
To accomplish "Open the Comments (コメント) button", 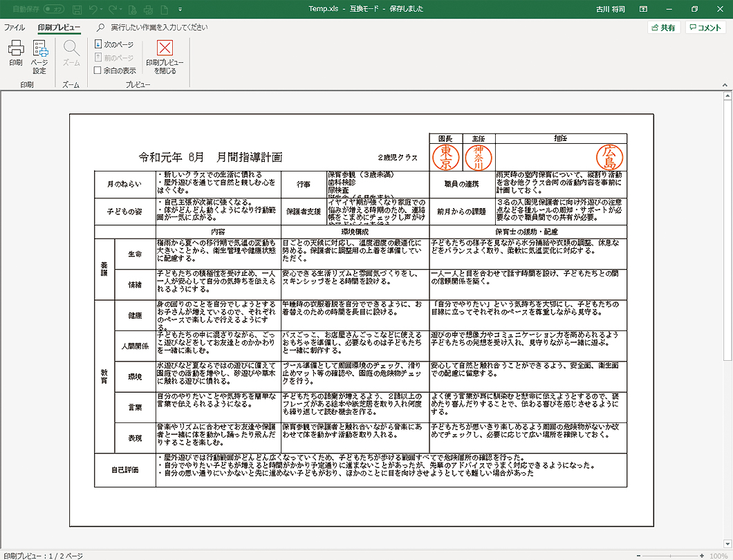I will pos(705,28).
